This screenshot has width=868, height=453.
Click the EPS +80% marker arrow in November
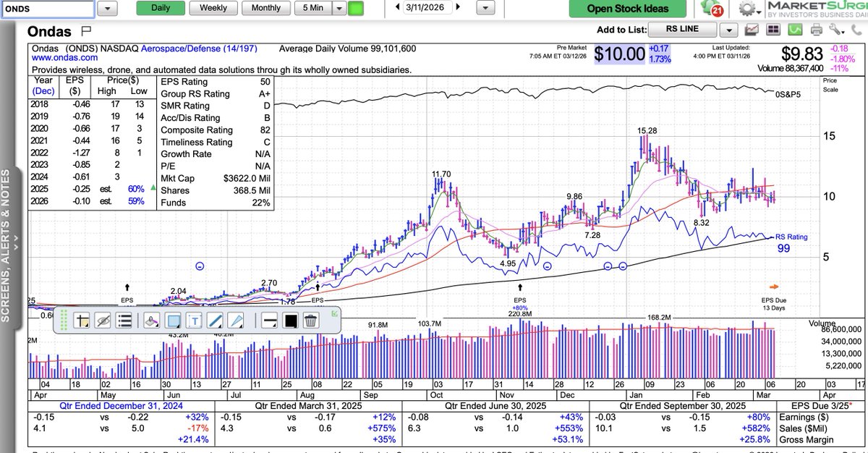(x=520, y=289)
